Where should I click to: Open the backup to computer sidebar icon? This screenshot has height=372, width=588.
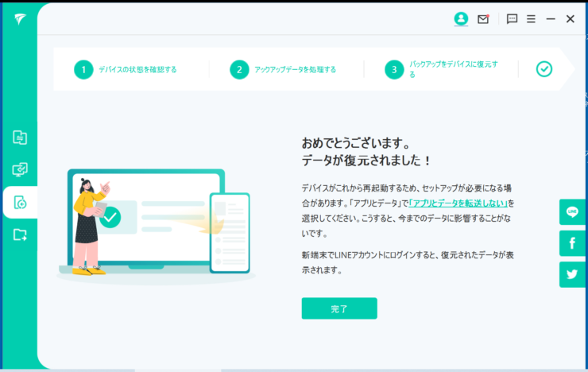click(x=20, y=169)
